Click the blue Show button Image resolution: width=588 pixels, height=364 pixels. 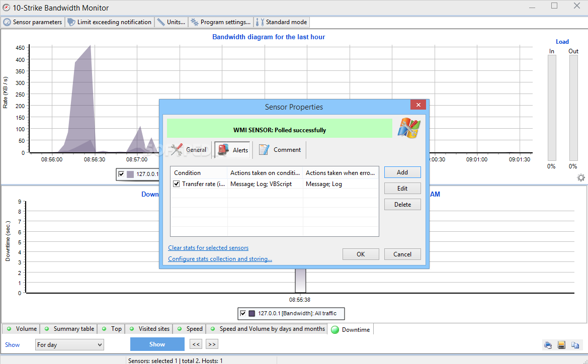[157, 344]
